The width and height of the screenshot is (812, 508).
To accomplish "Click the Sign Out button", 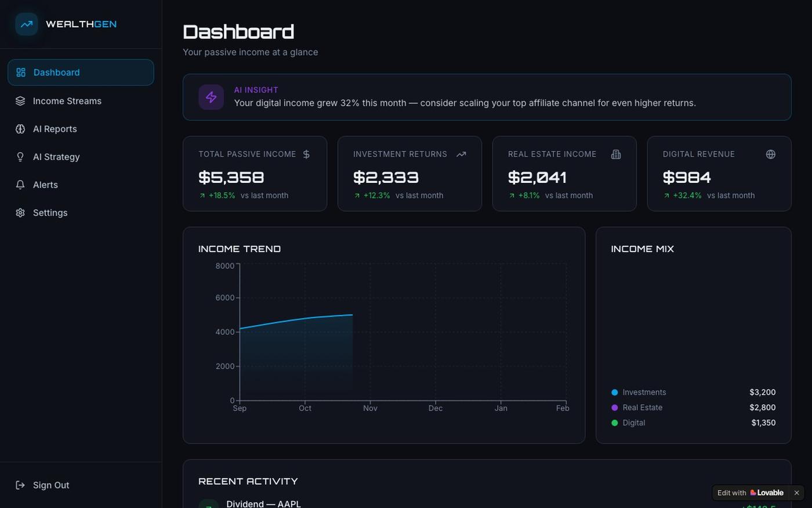I will click(x=81, y=485).
